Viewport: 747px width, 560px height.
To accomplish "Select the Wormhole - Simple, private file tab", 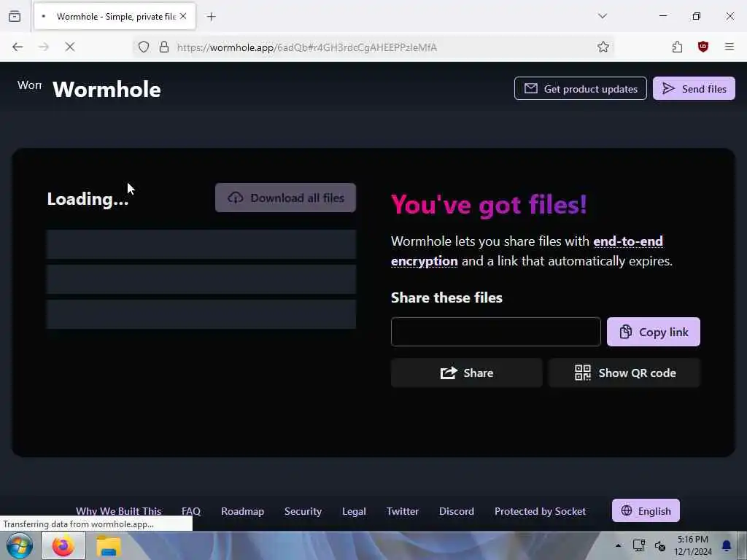I will tap(115, 16).
